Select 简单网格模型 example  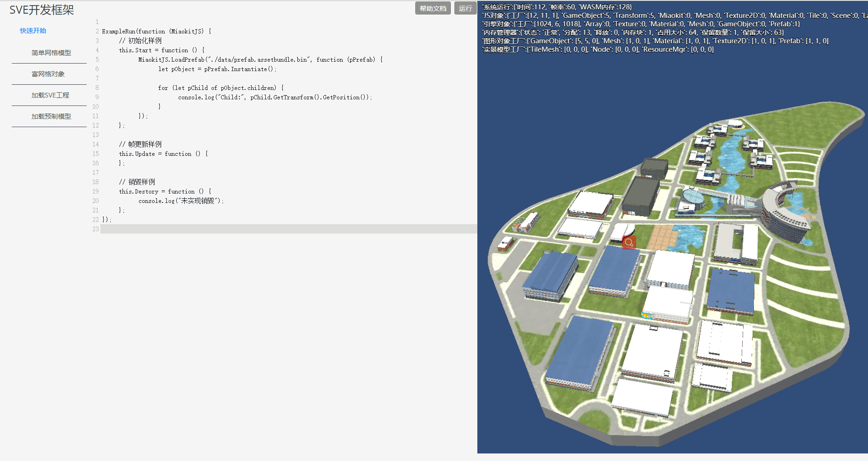click(x=51, y=53)
